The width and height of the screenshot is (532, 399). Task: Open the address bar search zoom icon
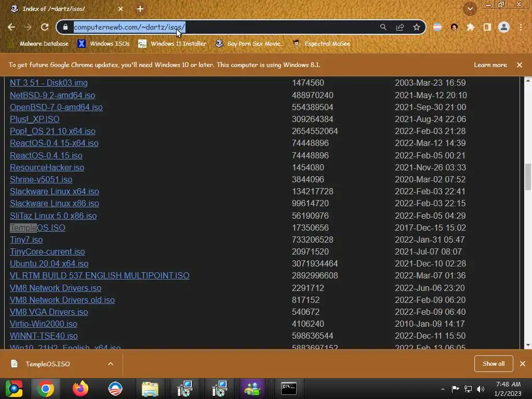(x=383, y=27)
